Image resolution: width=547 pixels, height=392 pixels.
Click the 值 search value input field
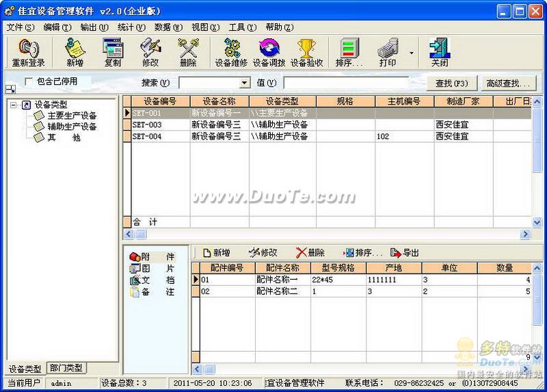[x=346, y=83]
